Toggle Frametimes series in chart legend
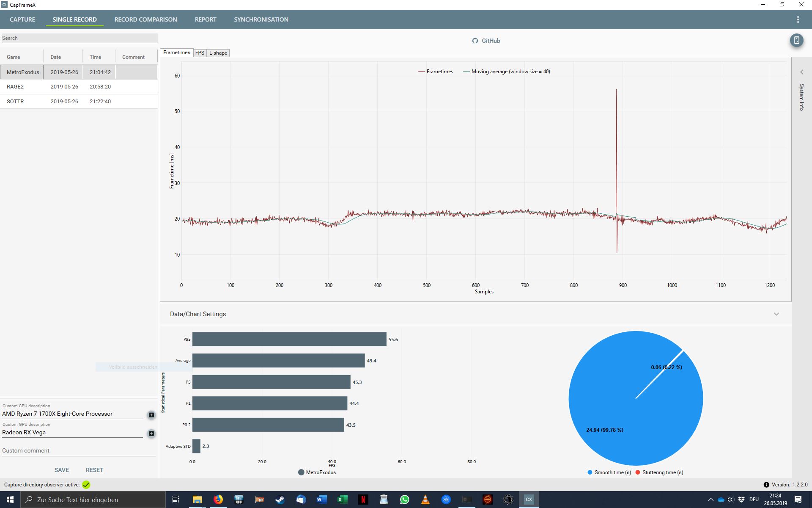This screenshot has height=508, width=812. pos(435,72)
